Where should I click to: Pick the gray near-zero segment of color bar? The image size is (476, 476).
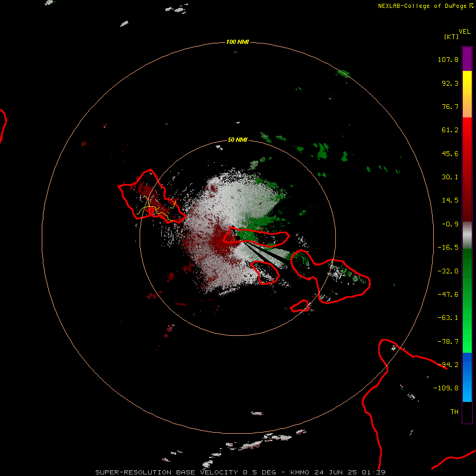point(467,235)
